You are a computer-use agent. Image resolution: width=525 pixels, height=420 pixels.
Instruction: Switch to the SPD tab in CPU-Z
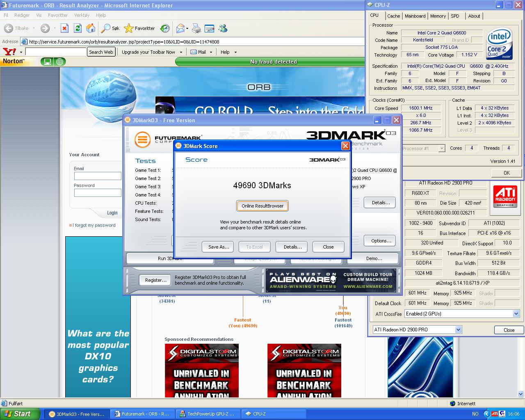click(455, 16)
